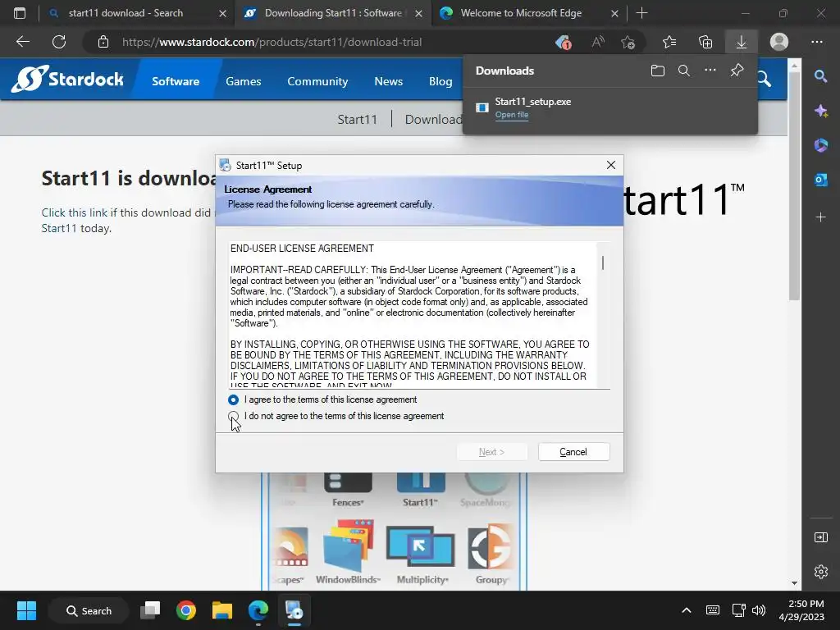This screenshot has height=630, width=840.
Task: View site information lock icon
Action: click(103, 42)
